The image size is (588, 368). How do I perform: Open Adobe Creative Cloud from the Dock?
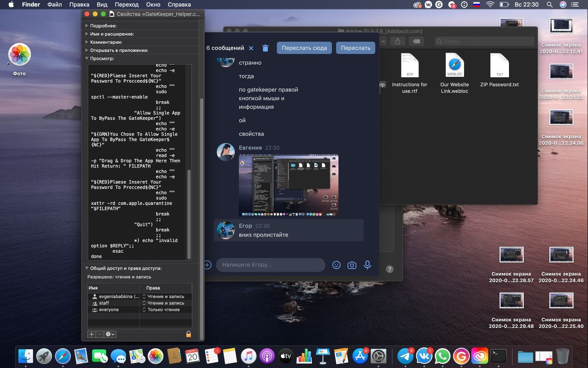pos(480,356)
